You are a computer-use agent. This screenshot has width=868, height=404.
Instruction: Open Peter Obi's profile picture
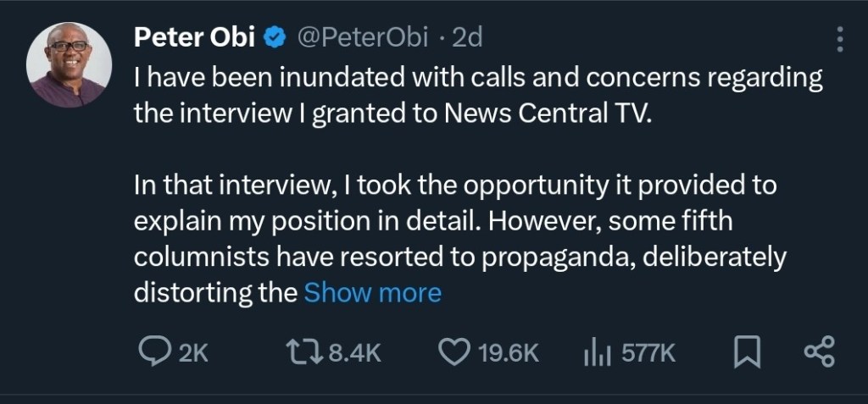tap(70, 64)
